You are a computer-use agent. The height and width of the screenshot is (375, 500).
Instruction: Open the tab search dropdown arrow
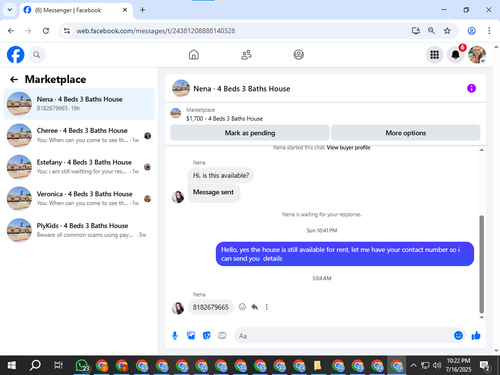coord(10,10)
